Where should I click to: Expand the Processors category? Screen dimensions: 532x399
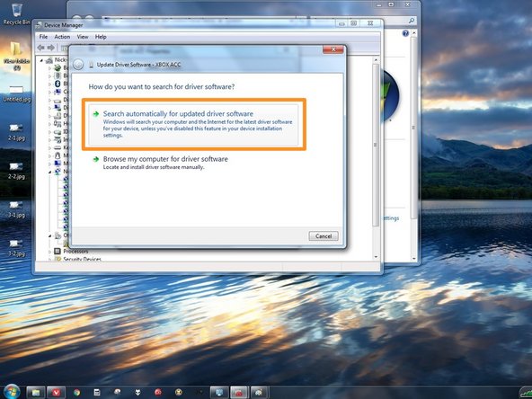50,252
